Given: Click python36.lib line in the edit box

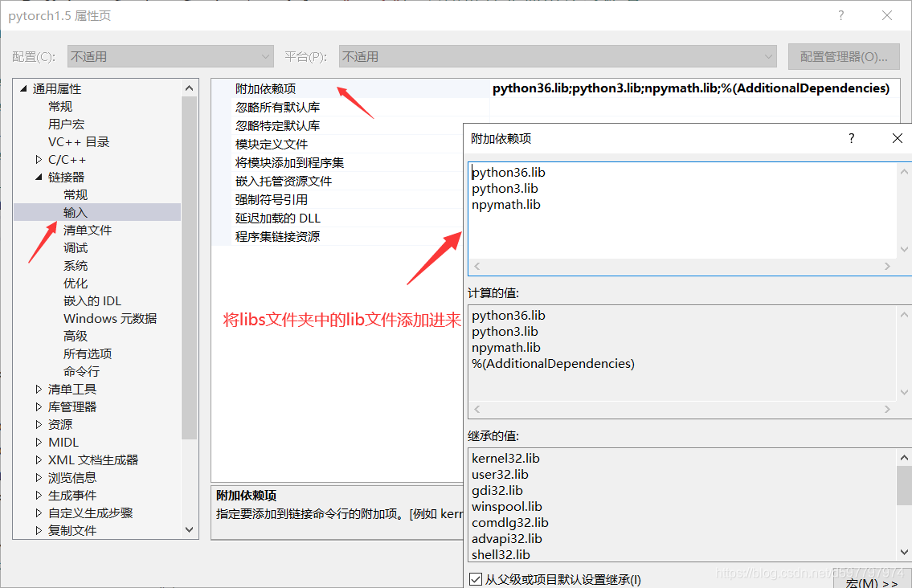Looking at the screenshot, I should [x=509, y=172].
